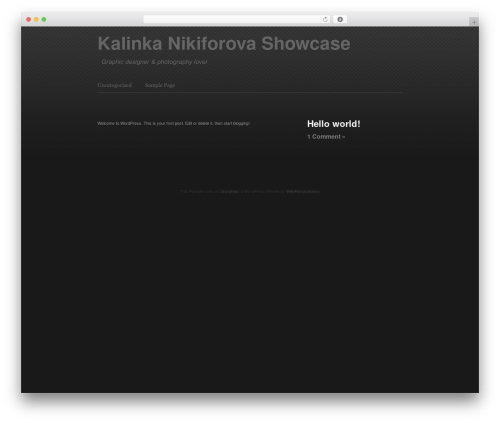
Task: Click the download indicator button in browser toolbar
Action: point(340,19)
